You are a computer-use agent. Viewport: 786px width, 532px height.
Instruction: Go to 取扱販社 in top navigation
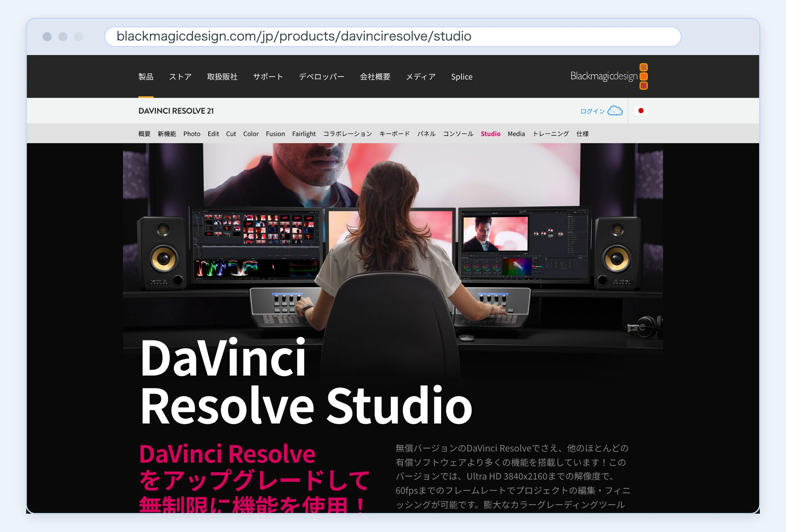pyautogui.click(x=222, y=77)
